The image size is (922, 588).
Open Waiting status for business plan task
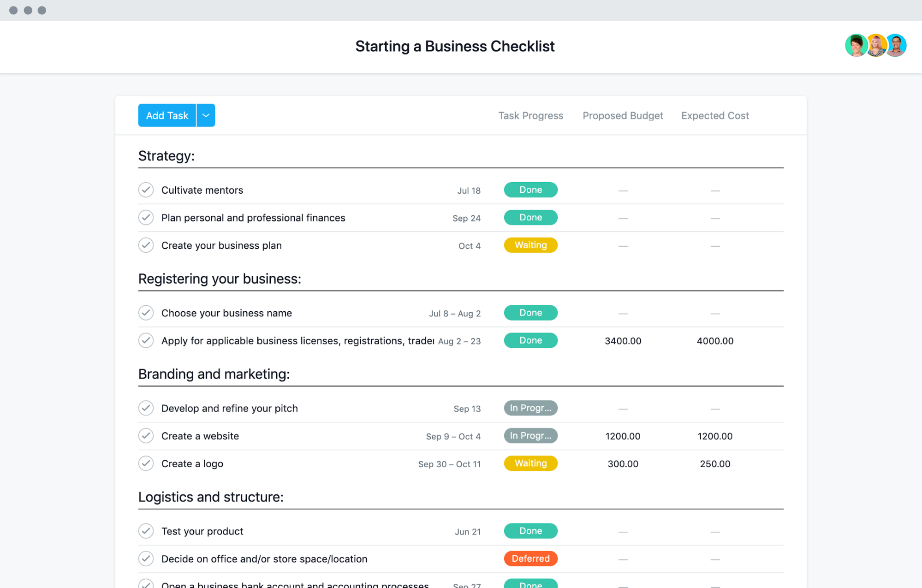(530, 245)
